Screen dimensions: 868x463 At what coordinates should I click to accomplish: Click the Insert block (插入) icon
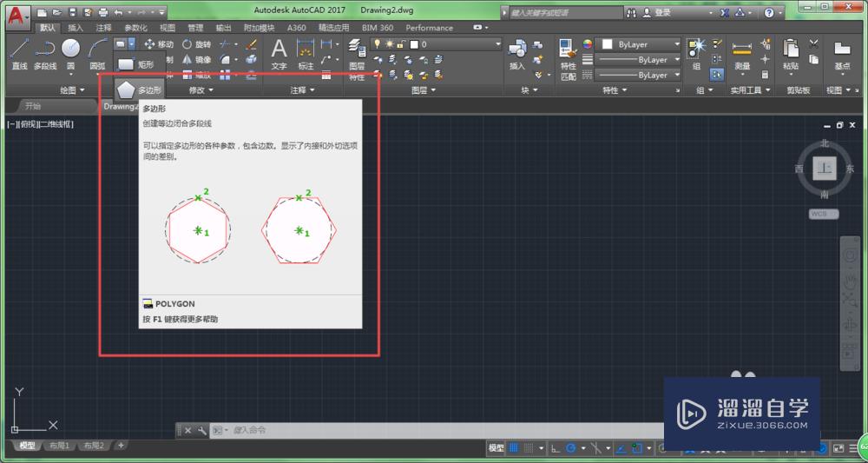[x=517, y=54]
